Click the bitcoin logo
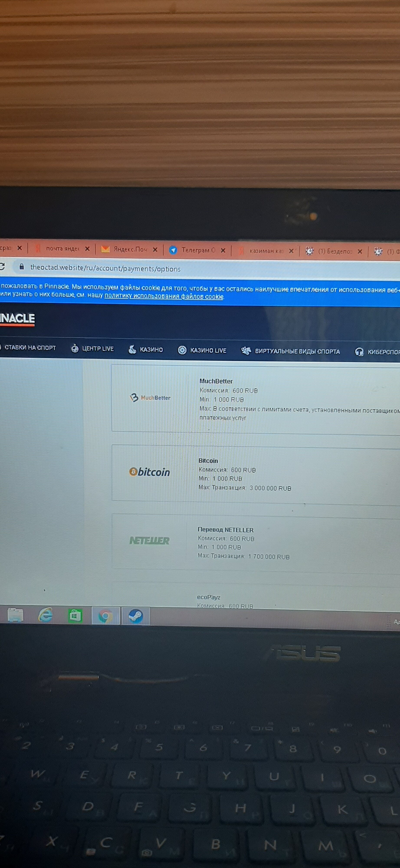Image resolution: width=400 pixels, height=868 pixels. (x=150, y=472)
